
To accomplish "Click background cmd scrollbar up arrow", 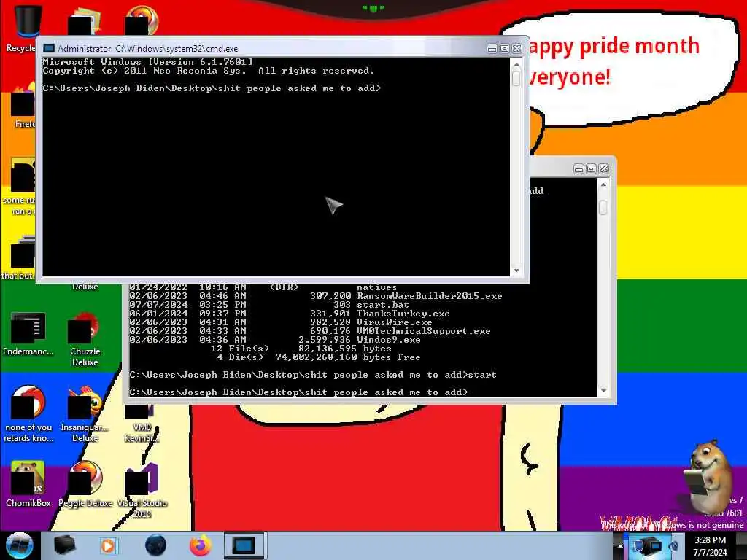I will click(603, 184).
